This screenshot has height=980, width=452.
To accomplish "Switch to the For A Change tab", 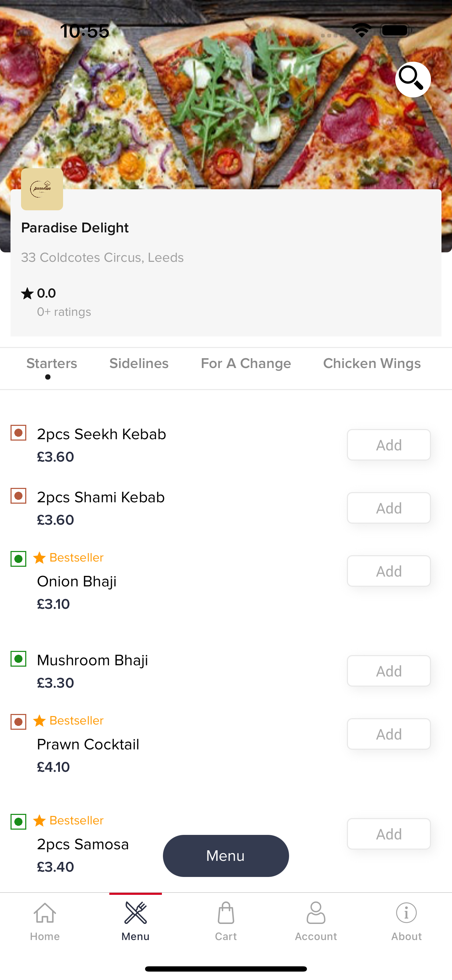I will (246, 363).
